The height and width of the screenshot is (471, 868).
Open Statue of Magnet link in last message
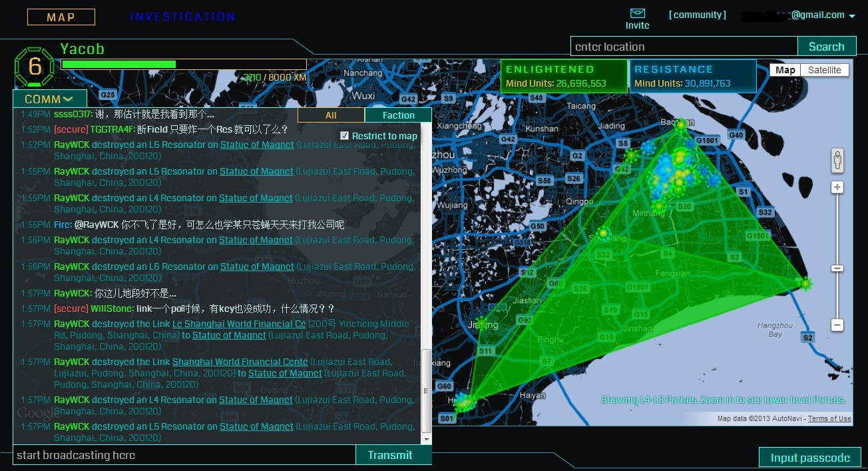(256, 426)
